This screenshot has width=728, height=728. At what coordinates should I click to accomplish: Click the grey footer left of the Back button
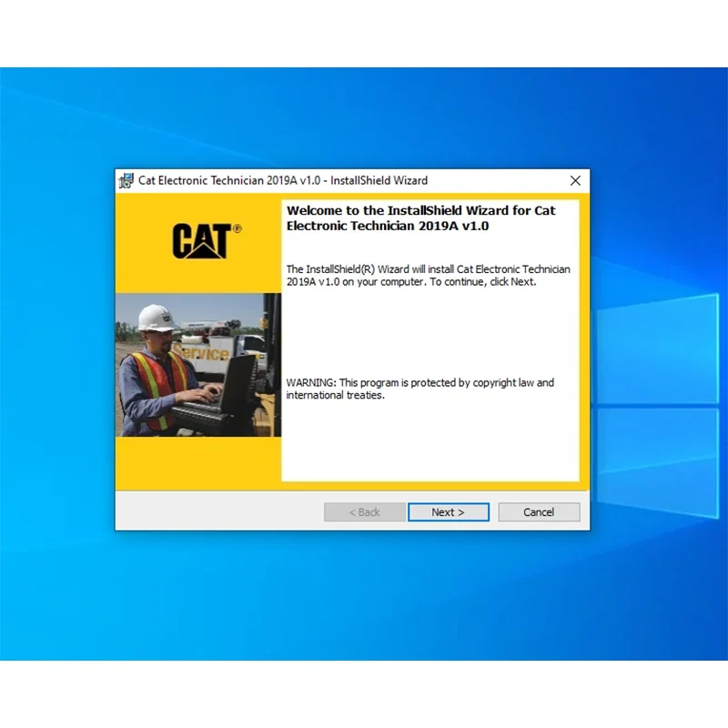(219, 511)
